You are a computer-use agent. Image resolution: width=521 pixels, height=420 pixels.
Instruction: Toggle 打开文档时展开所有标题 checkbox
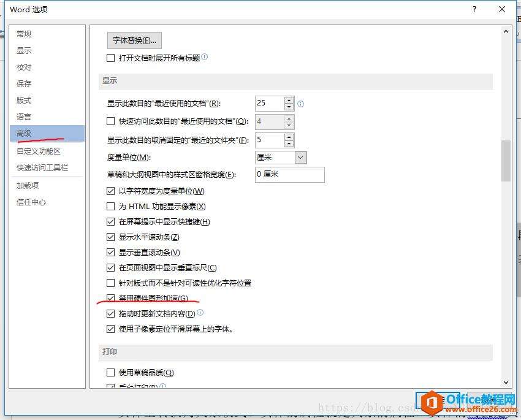(111, 58)
